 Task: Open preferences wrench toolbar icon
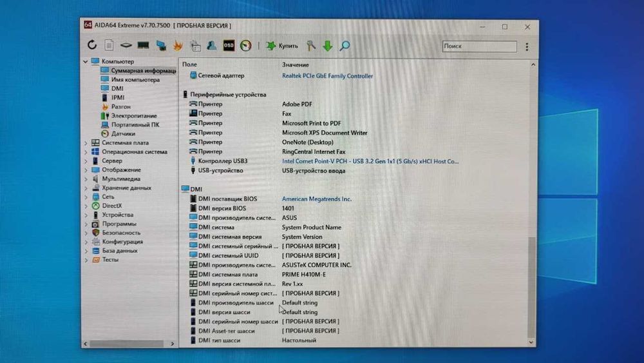(311, 46)
